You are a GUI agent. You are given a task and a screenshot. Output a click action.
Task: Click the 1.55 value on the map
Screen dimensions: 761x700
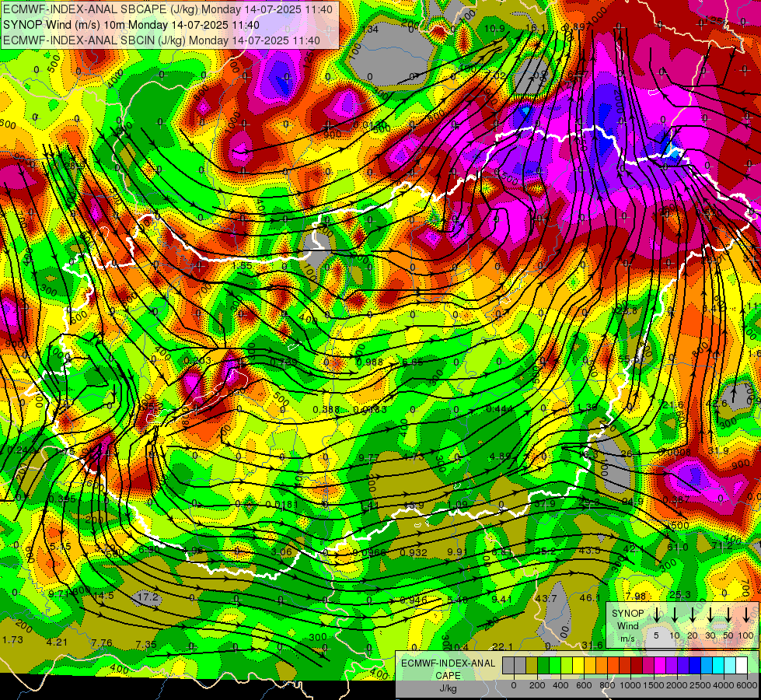243,266
